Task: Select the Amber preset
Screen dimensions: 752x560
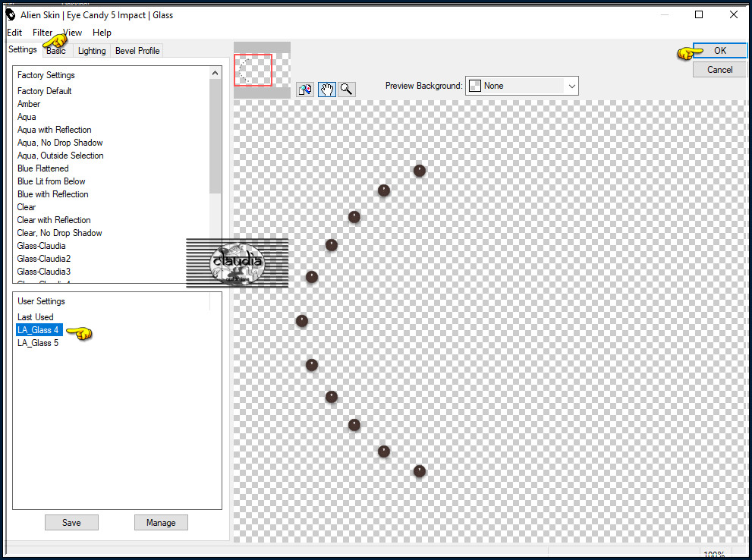Action: pyautogui.click(x=29, y=104)
